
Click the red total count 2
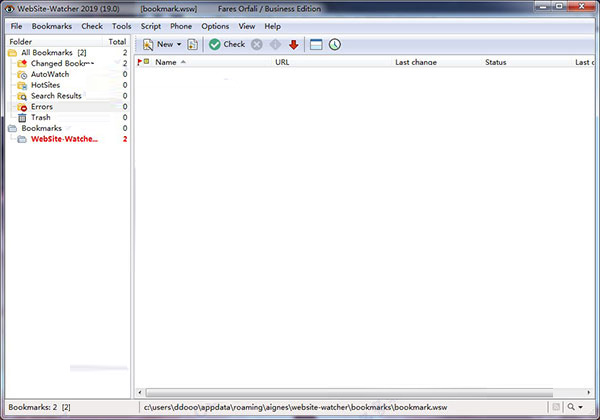pyautogui.click(x=125, y=139)
